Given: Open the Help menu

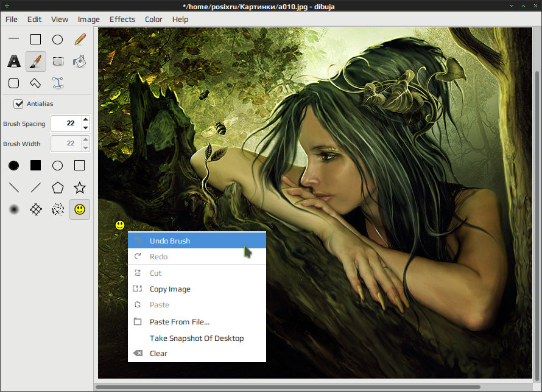Looking at the screenshot, I should click(x=180, y=19).
